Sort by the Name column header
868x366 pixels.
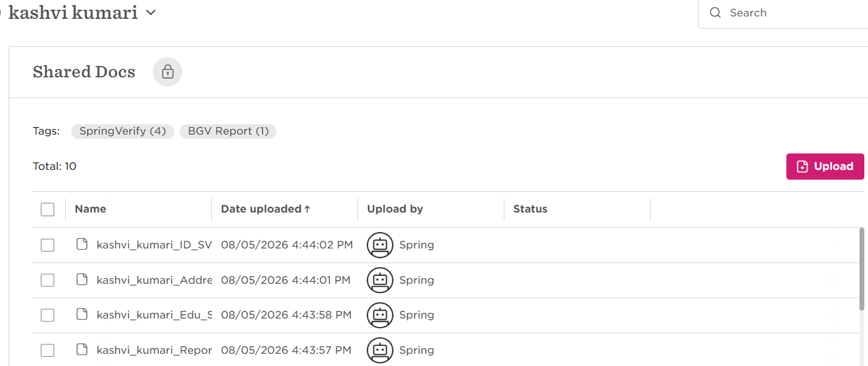[90, 209]
